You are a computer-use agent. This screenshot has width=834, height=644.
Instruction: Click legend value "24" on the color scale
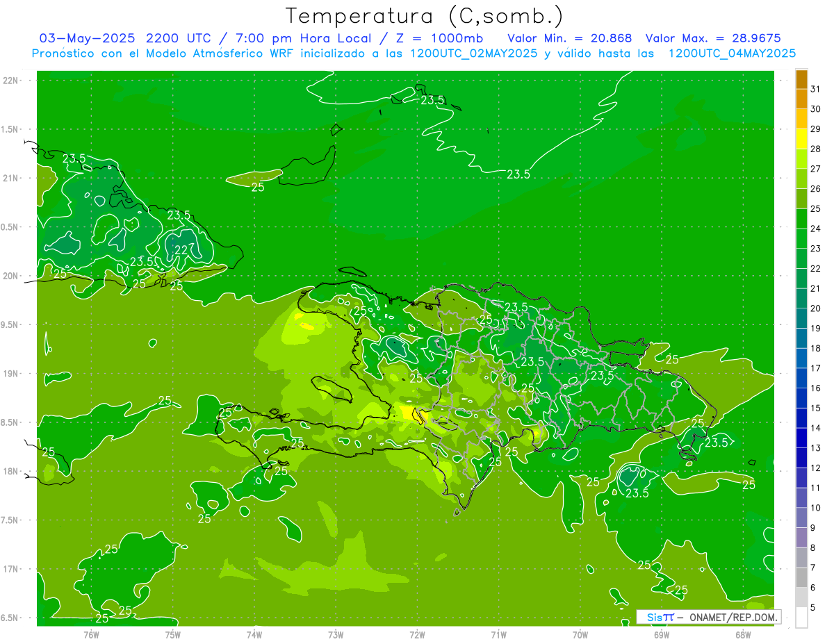coord(816,229)
